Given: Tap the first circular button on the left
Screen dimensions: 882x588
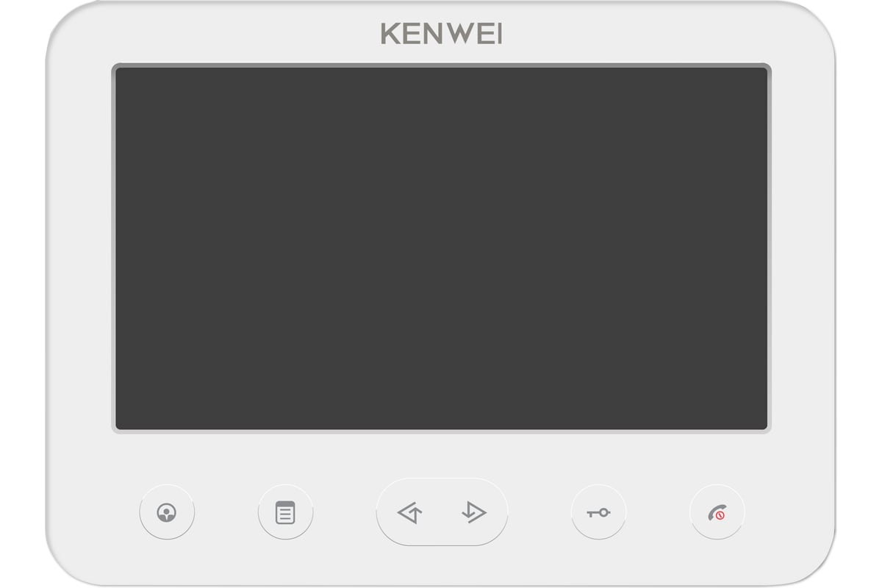Looking at the screenshot, I should tap(167, 512).
